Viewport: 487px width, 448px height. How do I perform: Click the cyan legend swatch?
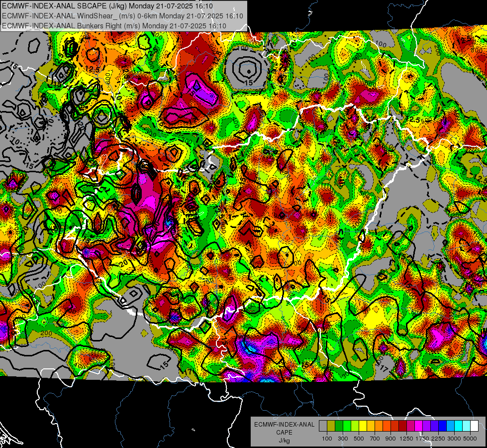[x=459, y=426]
